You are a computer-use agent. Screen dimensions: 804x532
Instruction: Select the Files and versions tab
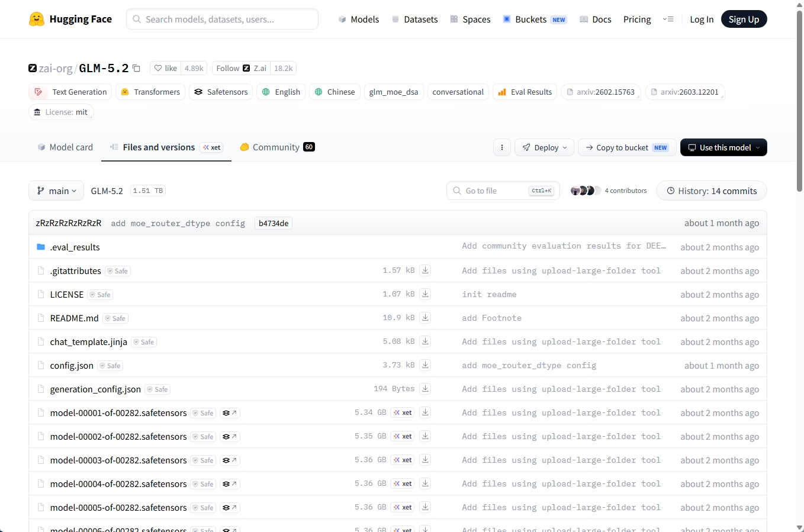pos(166,147)
